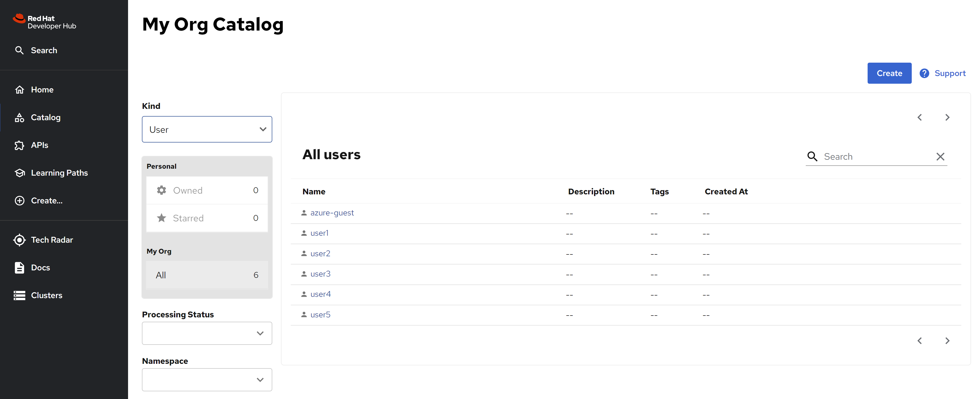The image size is (980, 399).
Task: Navigate to Home in the sidebar
Action: pos(42,89)
